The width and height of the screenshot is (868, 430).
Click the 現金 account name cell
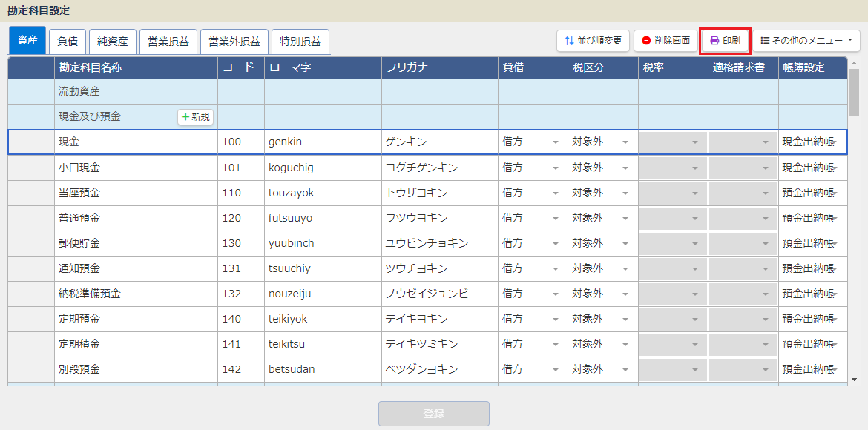click(136, 142)
